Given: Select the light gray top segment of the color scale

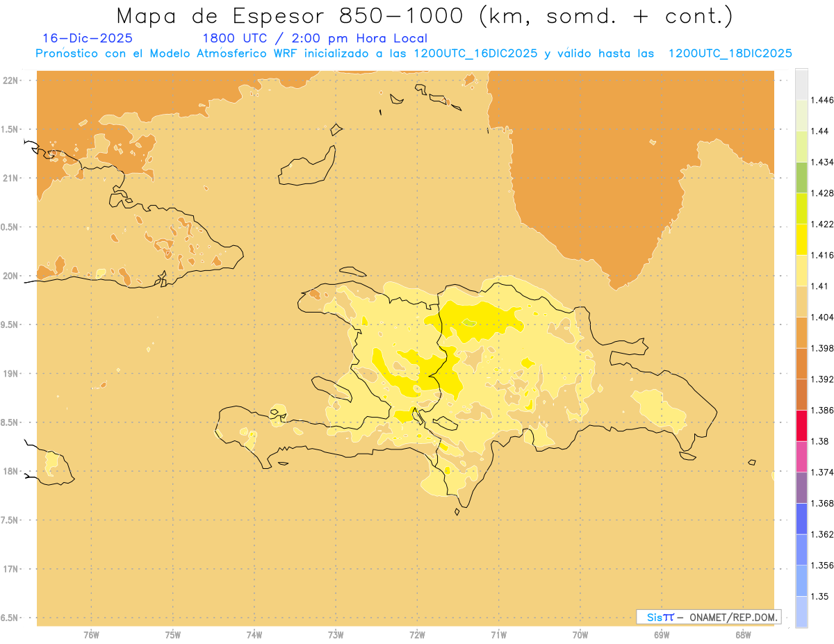Looking at the screenshot, I should coord(801,84).
